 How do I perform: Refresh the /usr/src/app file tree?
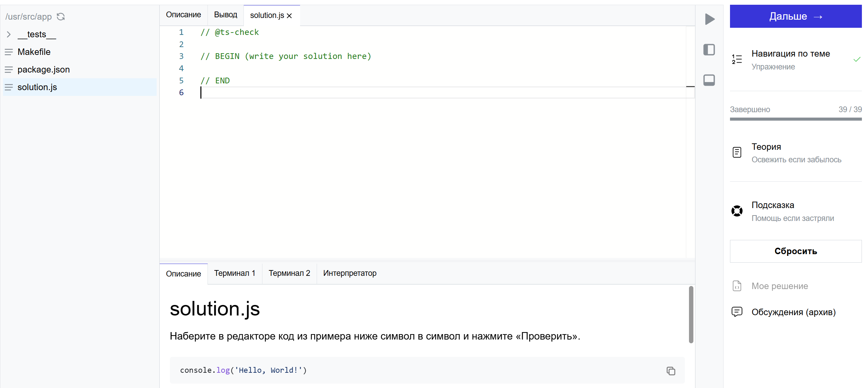click(61, 17)
